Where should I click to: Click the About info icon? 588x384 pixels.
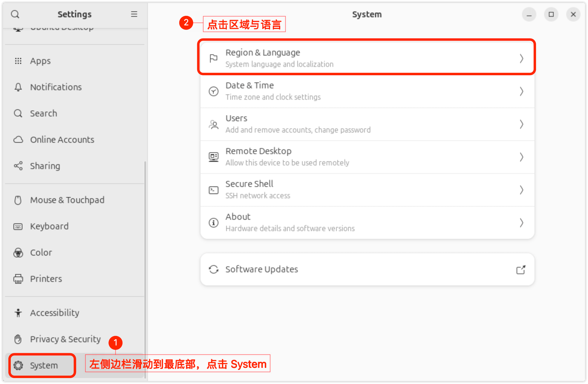coord(213,223)
